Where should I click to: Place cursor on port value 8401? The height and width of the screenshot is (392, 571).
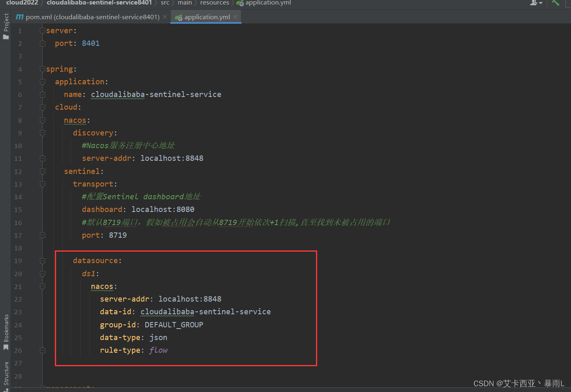(90, 43)
